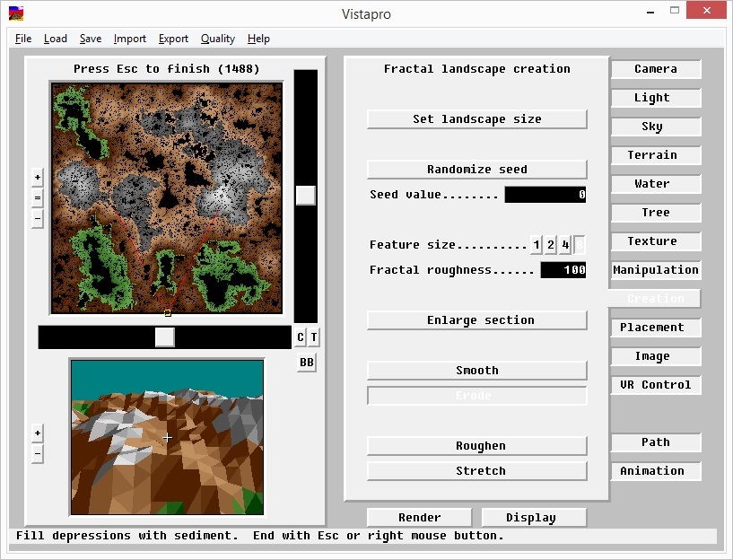The image size is (733, 560).
Task: Click the vertical slider thumb beside map
Action: coord(306,196)
